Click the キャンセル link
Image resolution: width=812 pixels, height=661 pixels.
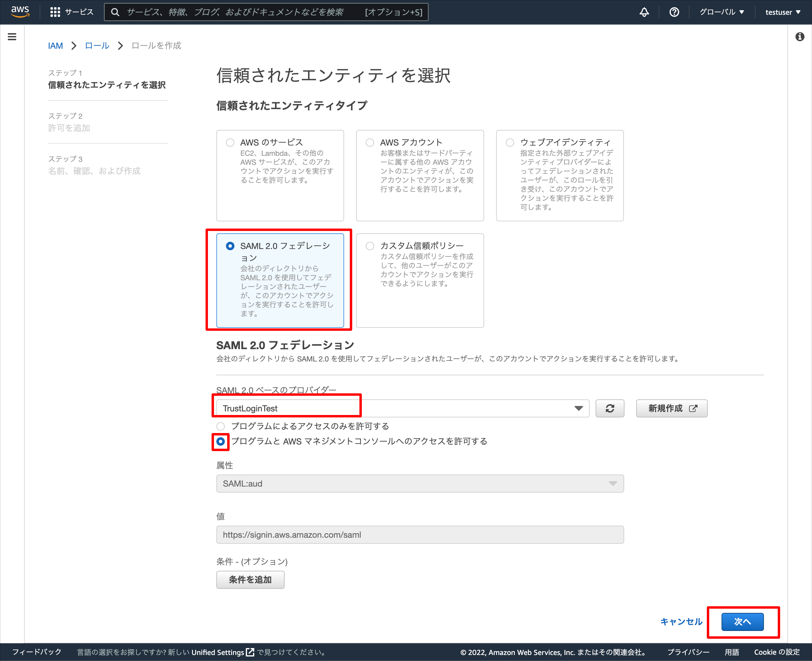[x=681, y=622]
